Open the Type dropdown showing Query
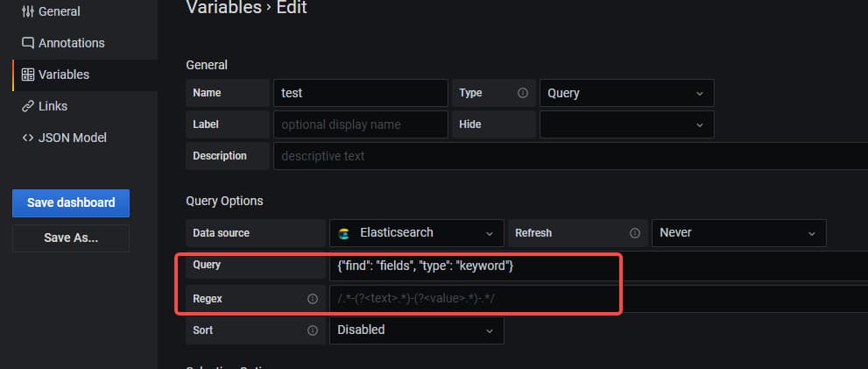The height and width of the screenshot is (369, 868). (x=626, y=93)
